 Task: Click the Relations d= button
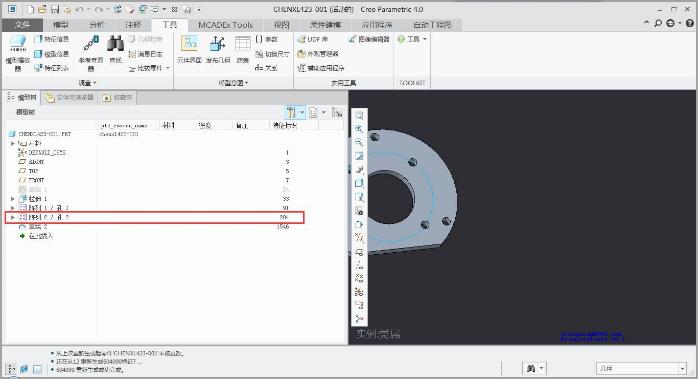pos(266,68)
